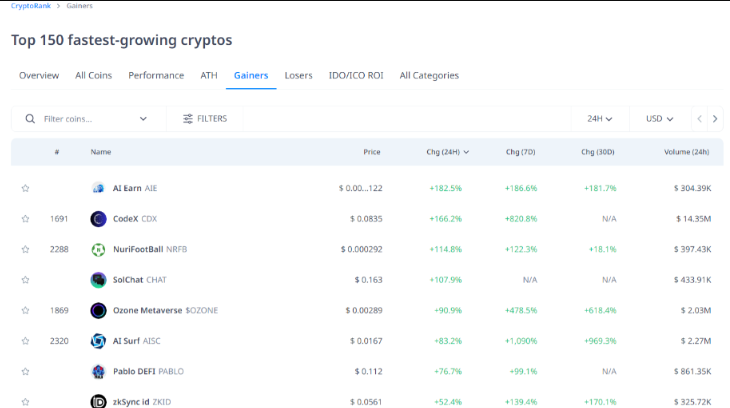
Task: Open the IDO/ICO ROI tab
Action: tap(356, 75)
